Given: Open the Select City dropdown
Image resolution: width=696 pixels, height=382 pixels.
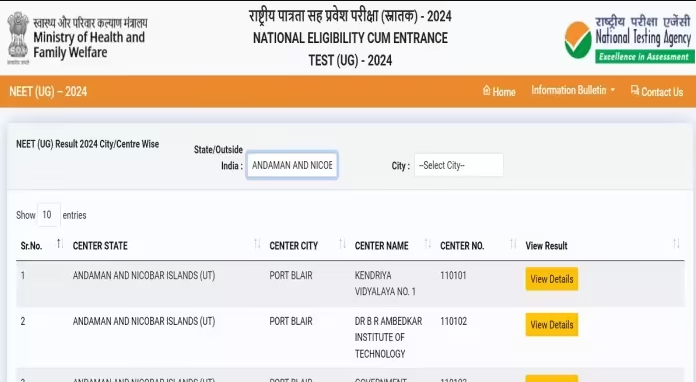Looking at the screenshot, I should point(459,165).
